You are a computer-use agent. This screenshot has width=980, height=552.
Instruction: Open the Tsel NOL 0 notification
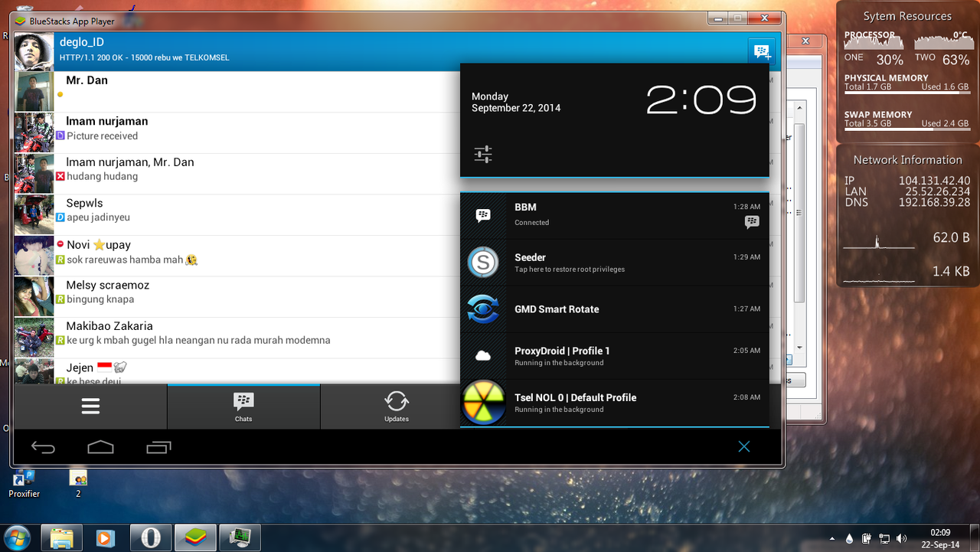pyautogui.click(x=615, y=403)
